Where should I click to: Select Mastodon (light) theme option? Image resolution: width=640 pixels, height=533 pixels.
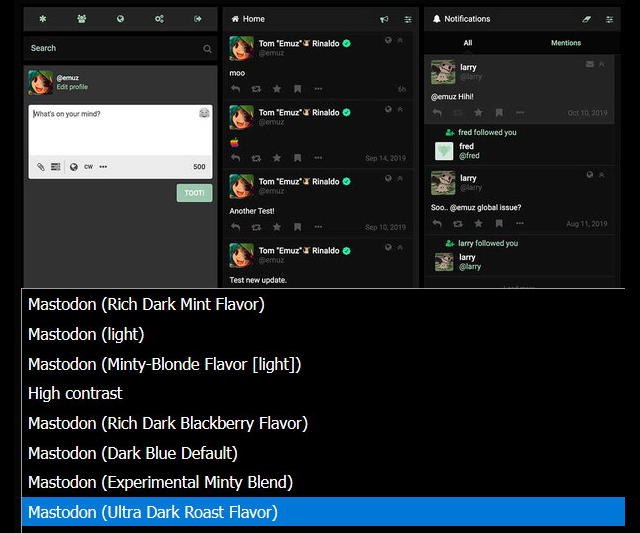point(323,334)
